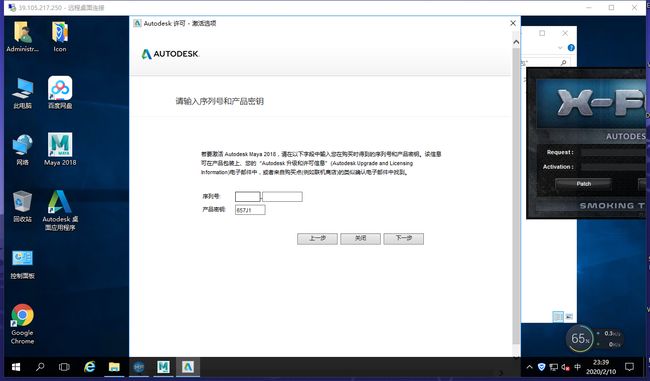Open Task View on the taskbar
Screen dimensions: 650x381
[64, 367]
